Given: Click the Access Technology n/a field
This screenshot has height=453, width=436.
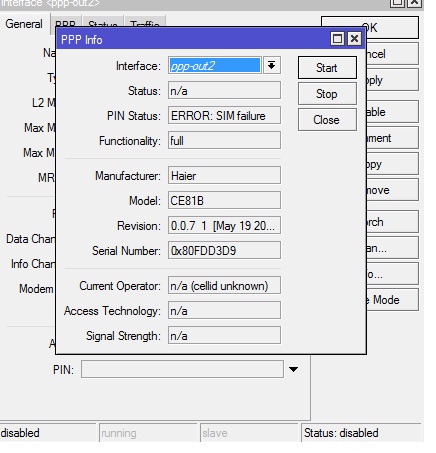Looking at the screenshot, I should (x=224, y=311).
